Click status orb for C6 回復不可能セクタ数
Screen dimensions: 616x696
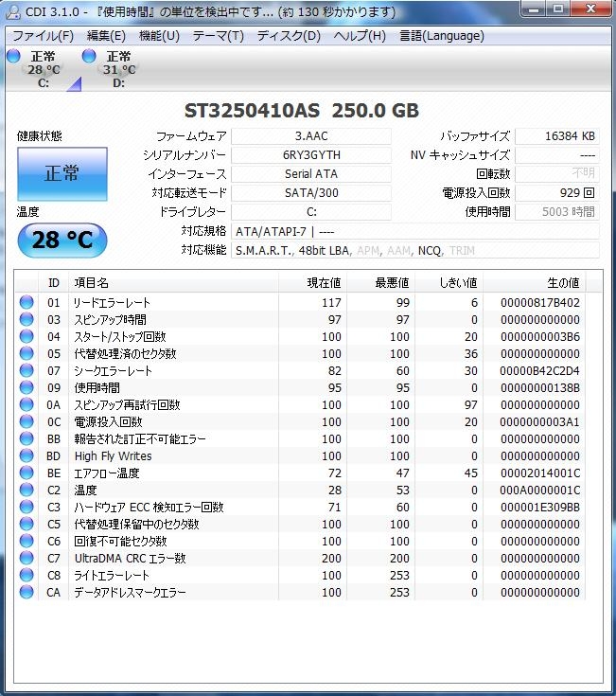click(26, 541)
